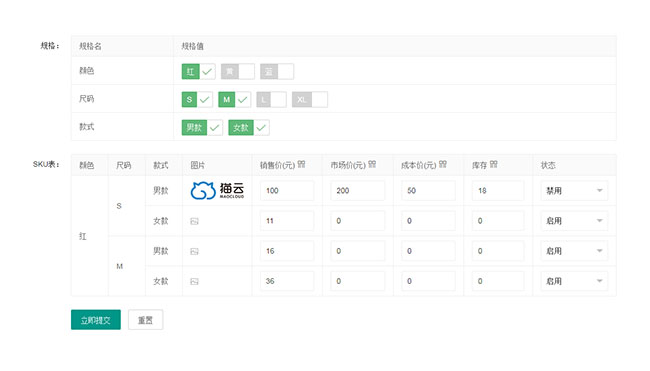Focus cost price field in M 男款 row
The image size is (650, 371).
click(x=428, y=251)
